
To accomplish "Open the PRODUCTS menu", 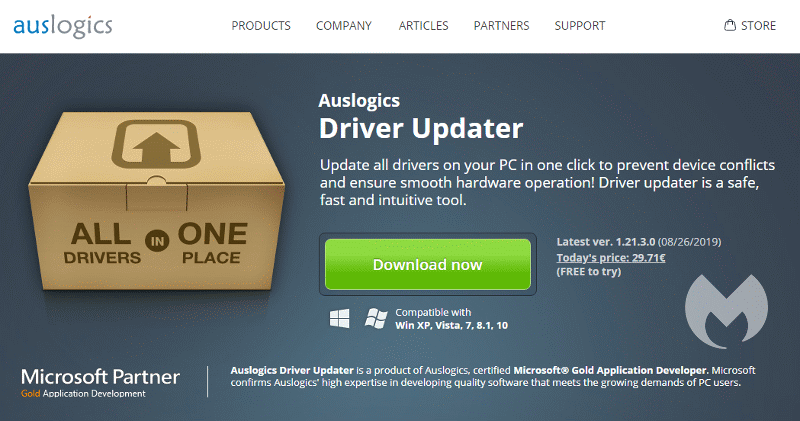I will click(261, 26).
